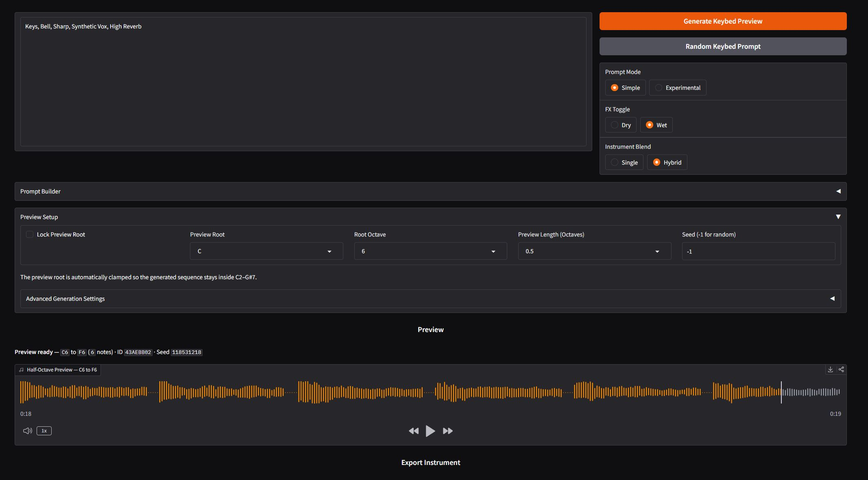
Task: Enable the Lock Preview Root checkbox
Action: click(30, 235)
